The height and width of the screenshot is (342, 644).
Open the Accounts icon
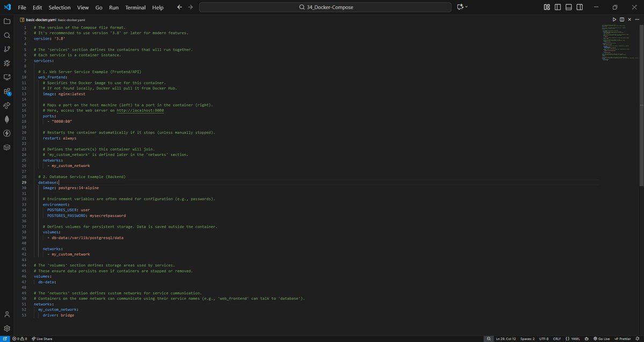pyautogui.click(x=7, y=314)
